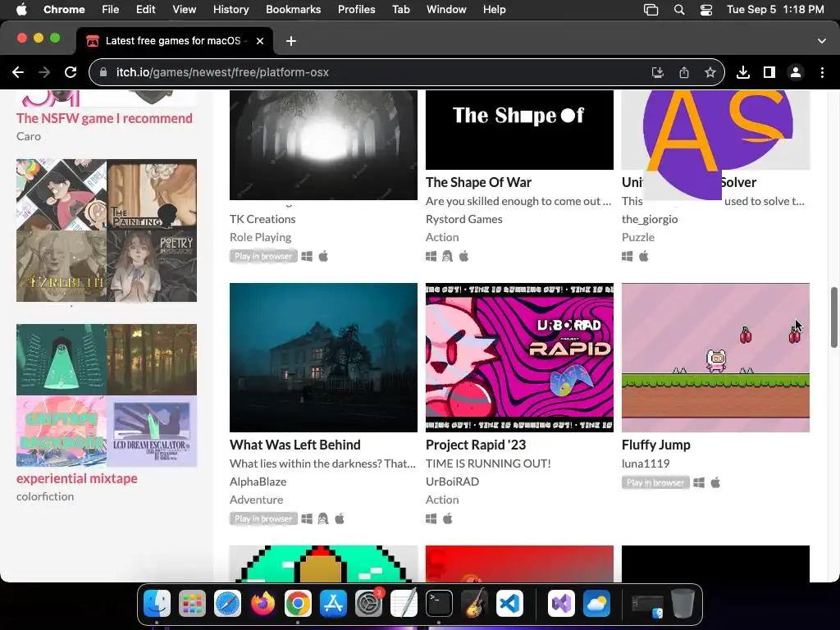Open the Help menu in menu bar
840x630 pixels.
coord(494,9)
